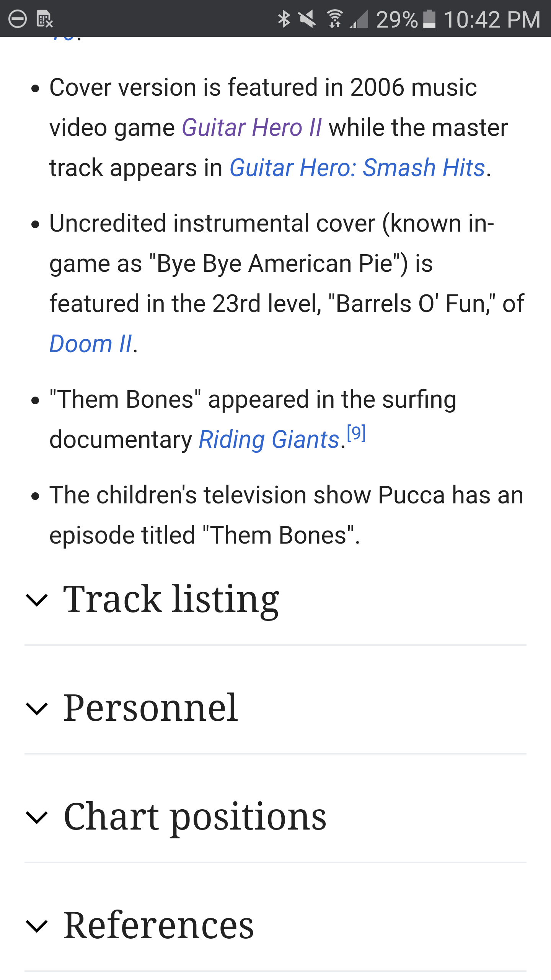Tap the Bluetooth status icon
The width and height of the screenshot is (551, 980).
pos(284,19)
